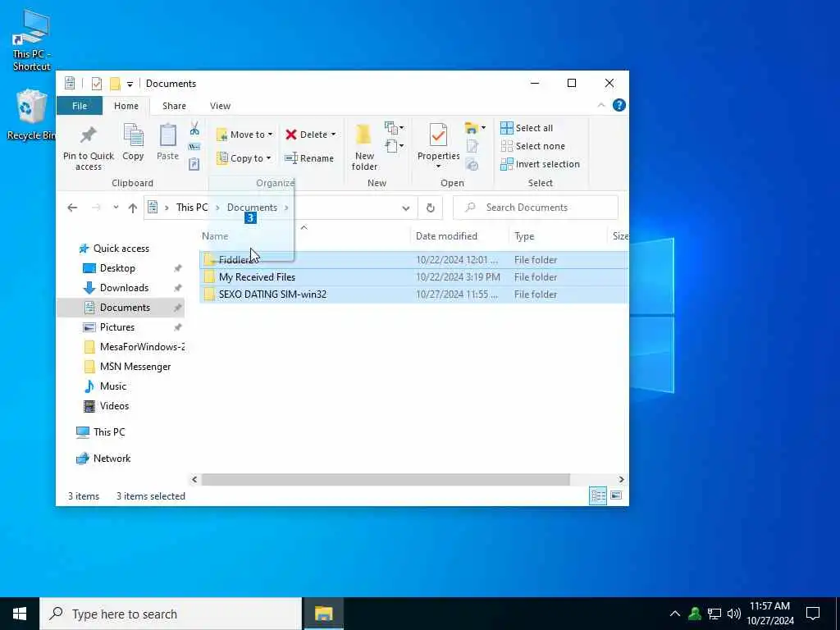This screenshot has height=630, width=840.
Task: Click File Explorer in the taskbar
Action: [323, 614]
